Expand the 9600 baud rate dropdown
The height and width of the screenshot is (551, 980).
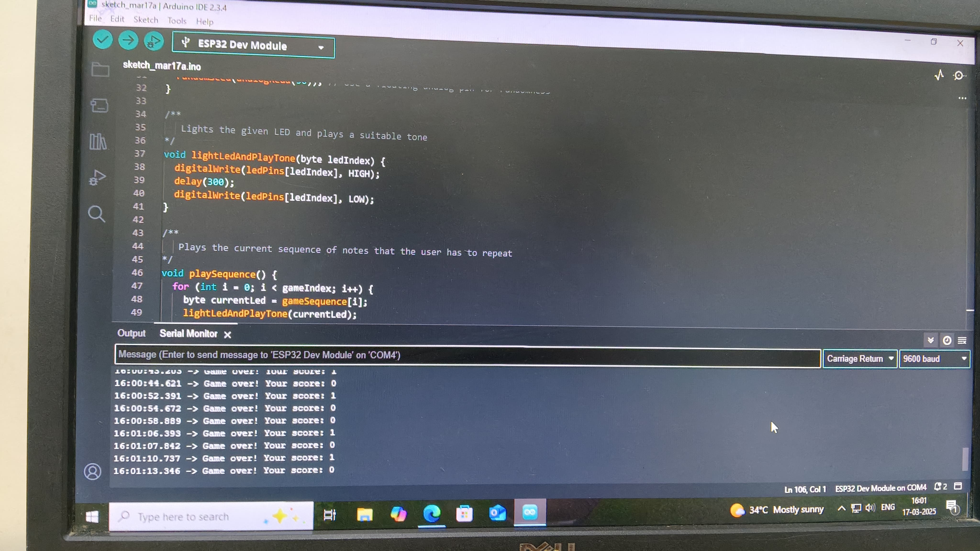click(x=934, y=358)
